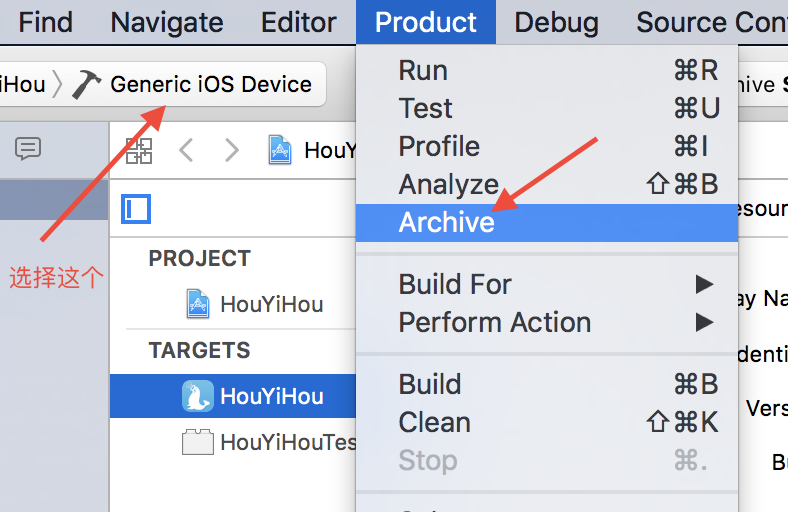Viewport: 788px width, 512px height.
Task: Click Run in the Product menu
Action: [423, 70]
